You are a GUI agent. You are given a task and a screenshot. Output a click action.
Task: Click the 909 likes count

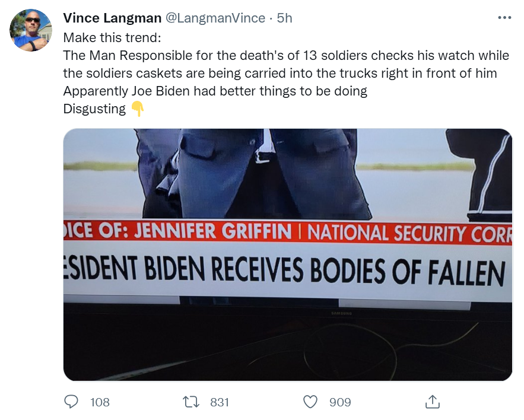coord(340,402)
